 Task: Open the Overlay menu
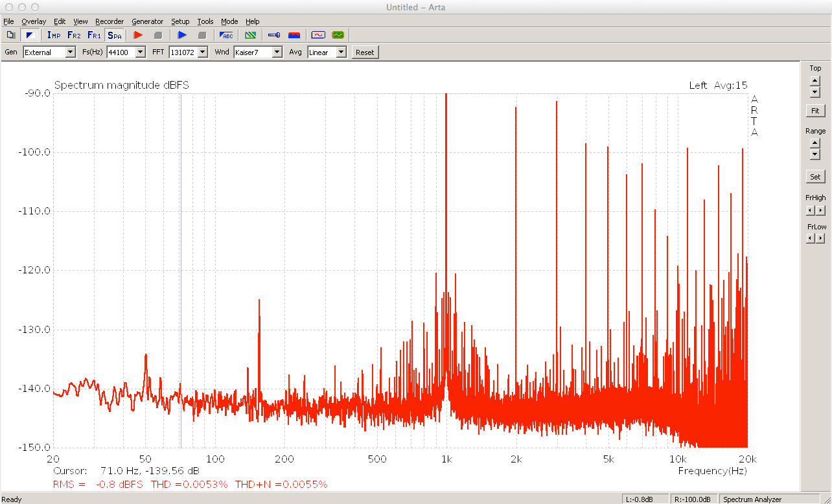tap(34, 21)
